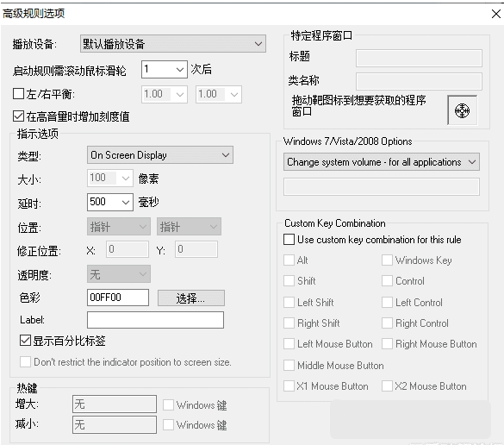504x445 pixels.
Task: Click the 标题 text field
Action: coord(419,58)
